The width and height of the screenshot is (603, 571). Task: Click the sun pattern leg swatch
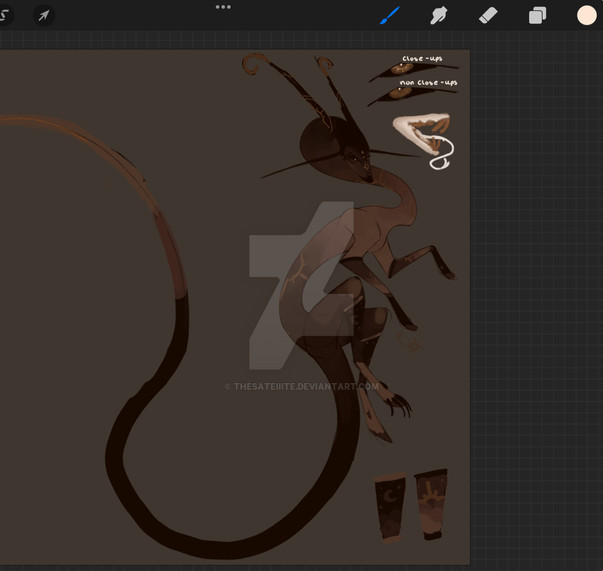tap(431, 503)
